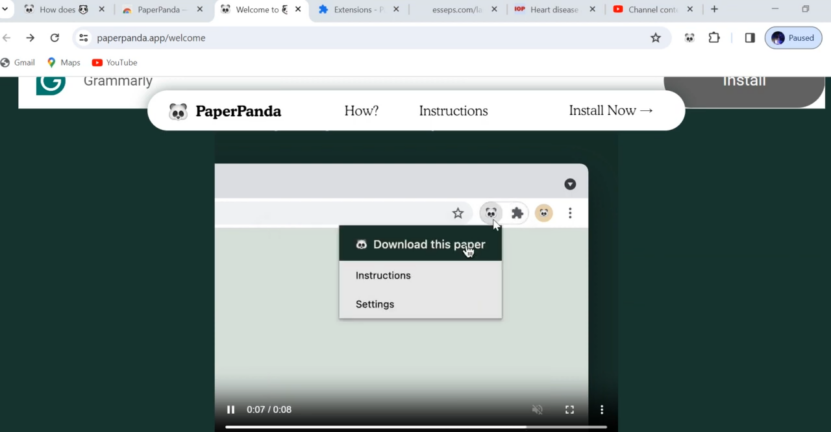
Task: Open the Maps bookmark
Action: (64, 63)
